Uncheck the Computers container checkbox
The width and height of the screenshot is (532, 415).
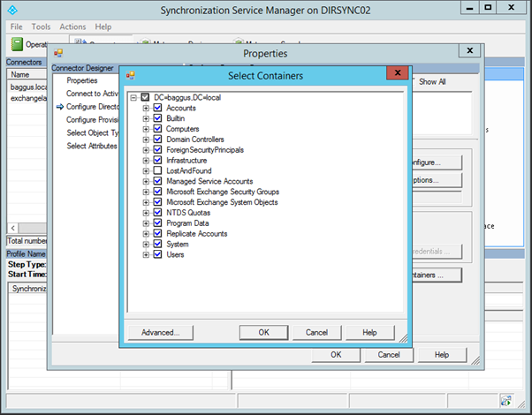point(157,129)
